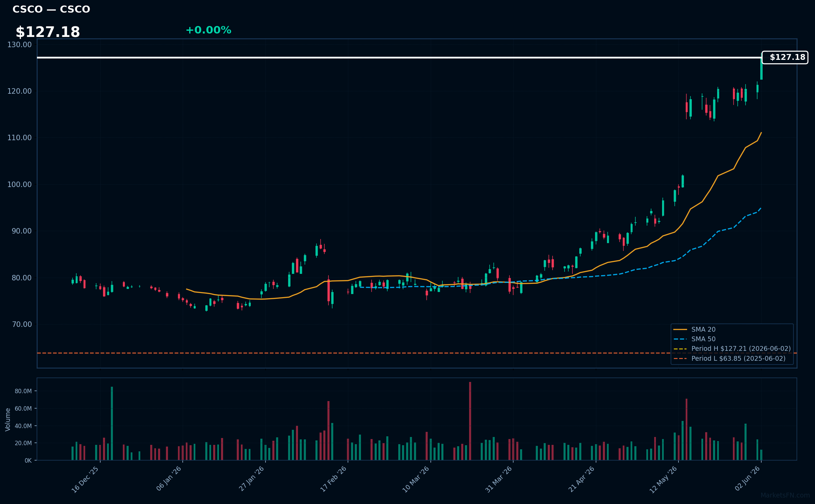Click the 06 Jan '26 date label
The height and width of the screenshot is (504, 815).
(169, 479)
